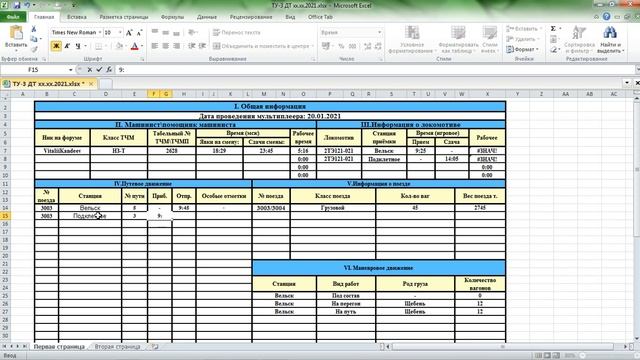The width and height of the screenshot is (640, 360).
Task: Open Excel Help question mark
Action: click(607, 17)
